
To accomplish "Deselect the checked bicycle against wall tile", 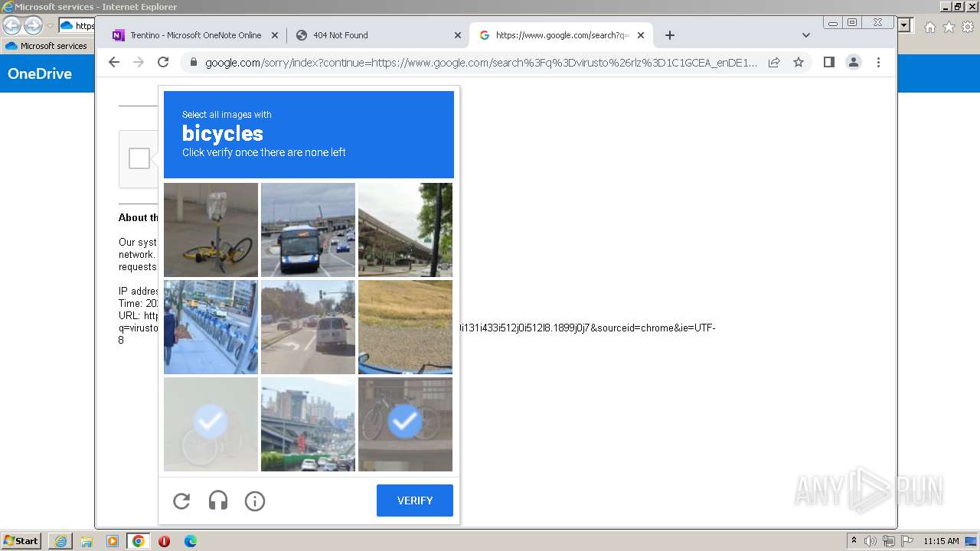I will pos(405,424).
